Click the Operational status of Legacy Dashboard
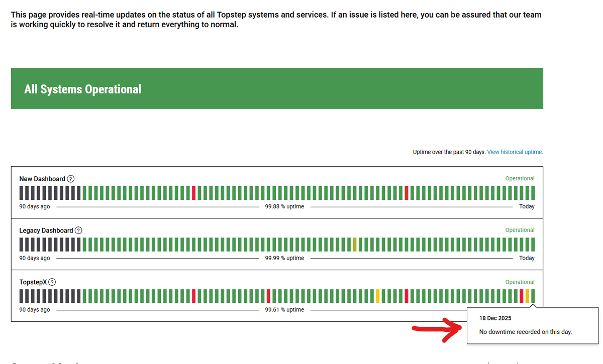Viewport: 603px width, 364px height. (520, 230)
